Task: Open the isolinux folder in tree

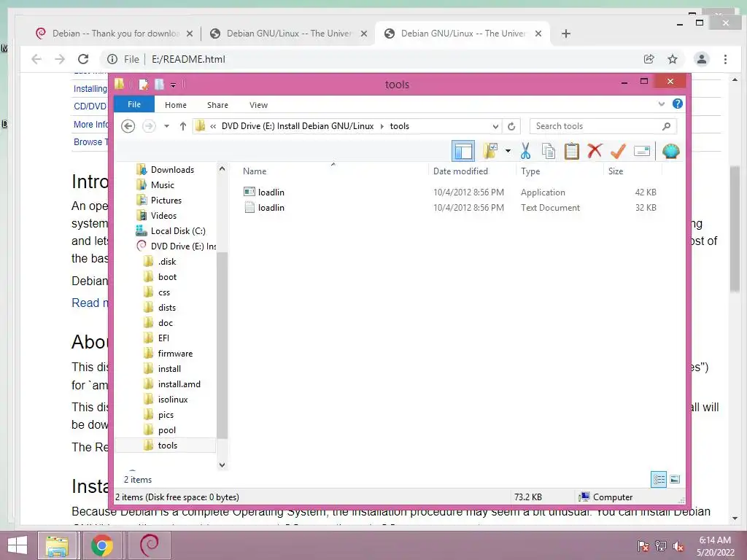Action: [172, 400]
